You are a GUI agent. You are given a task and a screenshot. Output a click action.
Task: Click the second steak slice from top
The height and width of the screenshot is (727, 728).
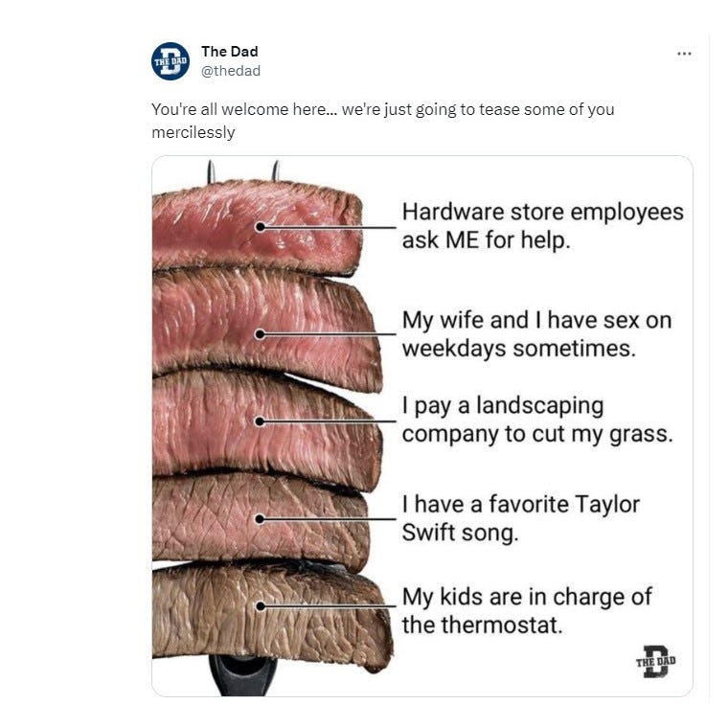[211, 326]
